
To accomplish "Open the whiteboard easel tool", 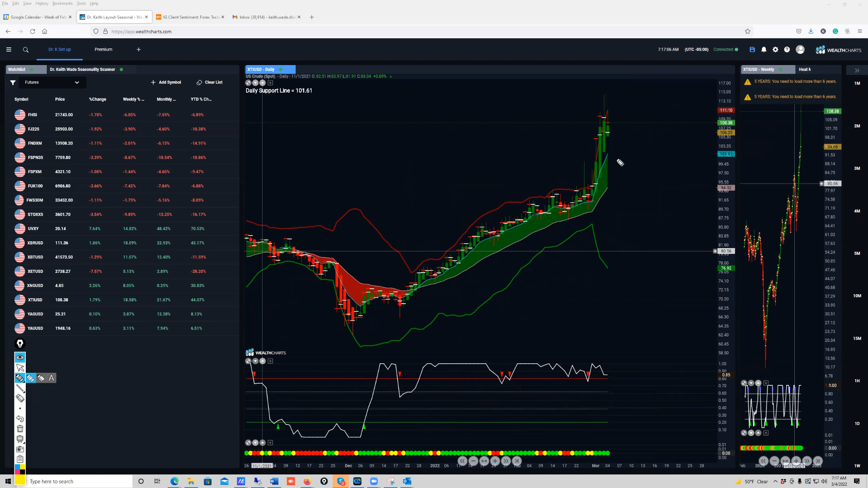I will (20, 439).
